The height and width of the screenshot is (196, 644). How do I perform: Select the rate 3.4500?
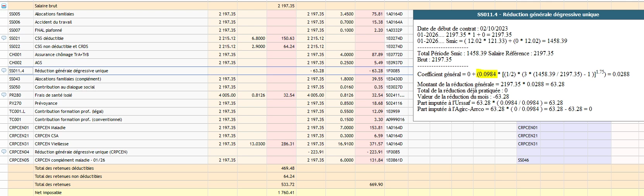click(347, 14)
